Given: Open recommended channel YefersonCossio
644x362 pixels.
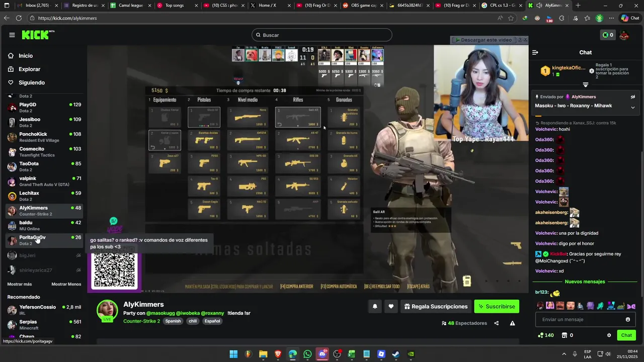Looking at the screenshot, I should (x=44, y=310).
